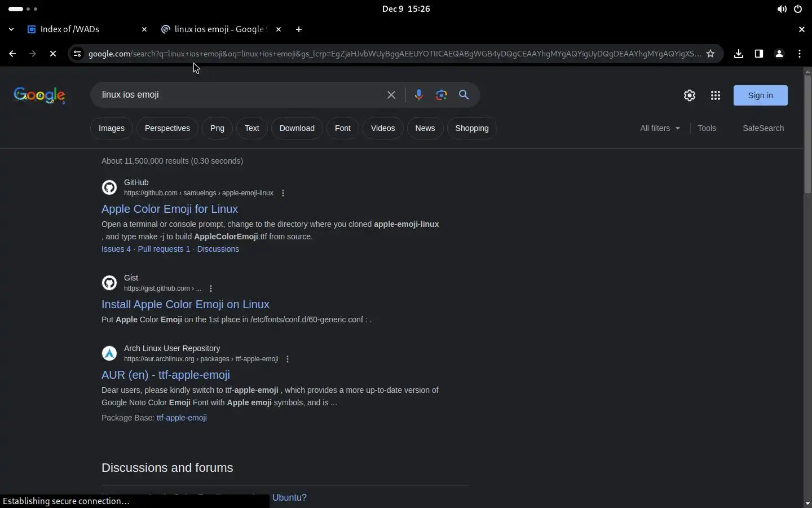Viewport: 812px width, 508px height.
Task: Open the system power menu
Action: [798, 9]
